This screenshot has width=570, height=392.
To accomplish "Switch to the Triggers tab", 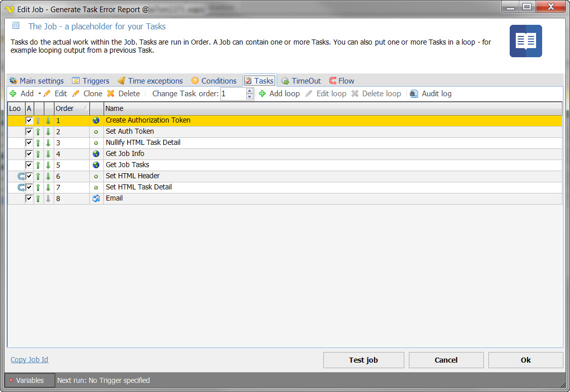I will (91, 81).
